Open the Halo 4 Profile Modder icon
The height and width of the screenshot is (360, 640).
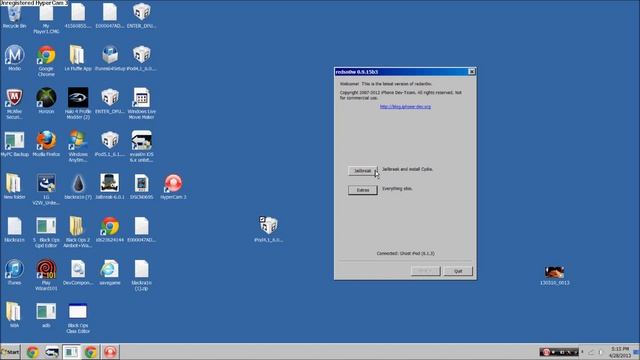(78, 103)
